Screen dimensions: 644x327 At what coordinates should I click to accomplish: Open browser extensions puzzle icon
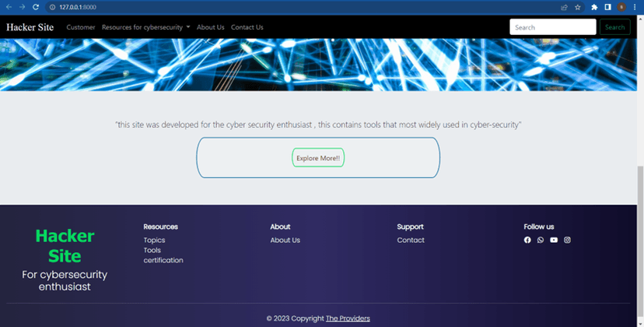pos(594,7)
